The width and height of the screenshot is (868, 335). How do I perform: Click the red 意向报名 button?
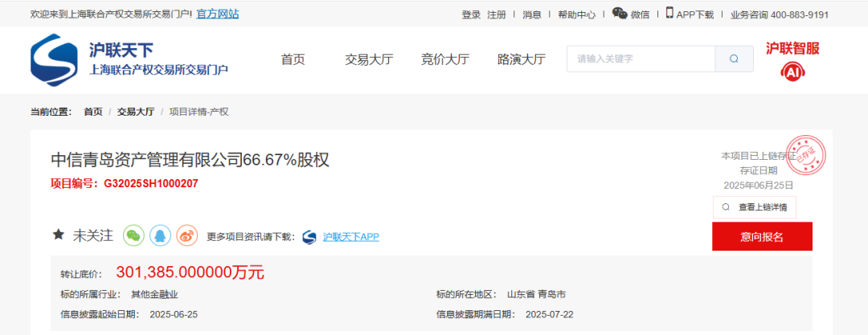pos(762,236)
